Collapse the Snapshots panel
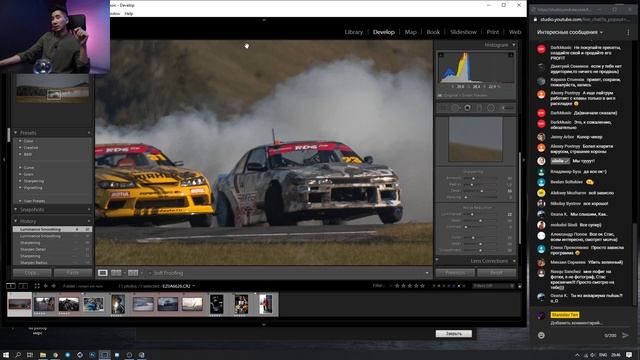The image size is (640, 360). [16, 209]
